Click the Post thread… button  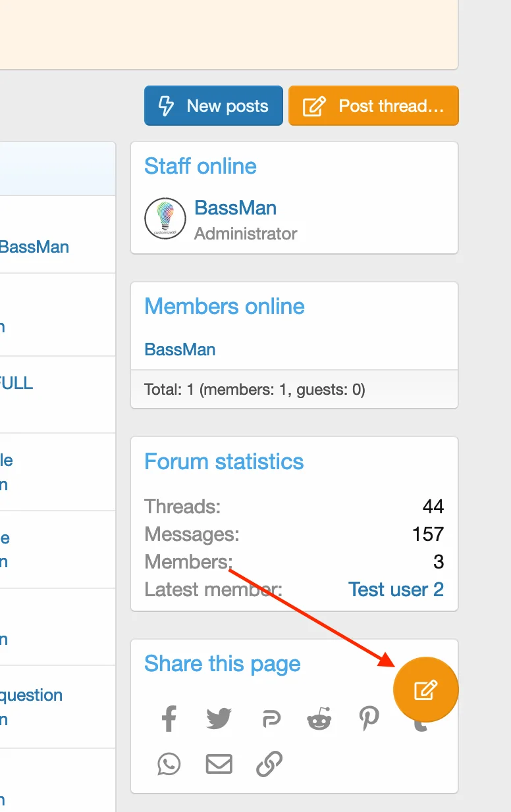pos(373,106)
